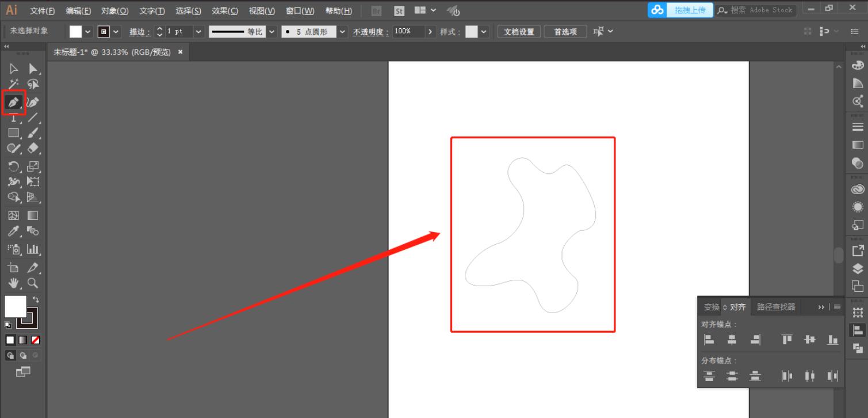Screen dimensions: 868x418
Task: Set paint mode to None
Action: [x=36, y=340]
